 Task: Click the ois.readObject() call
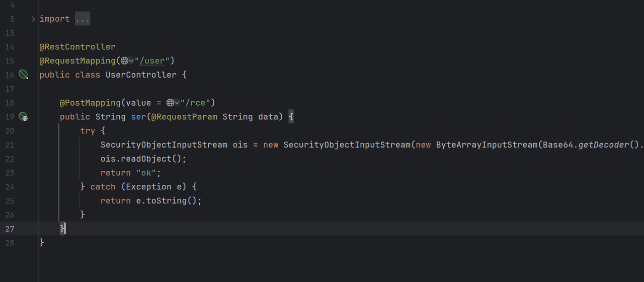[143, 159]
